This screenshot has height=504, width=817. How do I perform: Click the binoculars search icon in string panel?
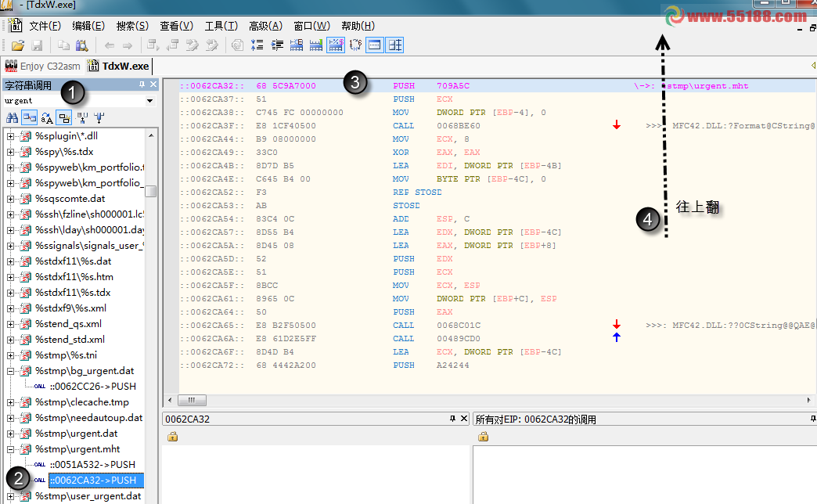coord(12,118)
